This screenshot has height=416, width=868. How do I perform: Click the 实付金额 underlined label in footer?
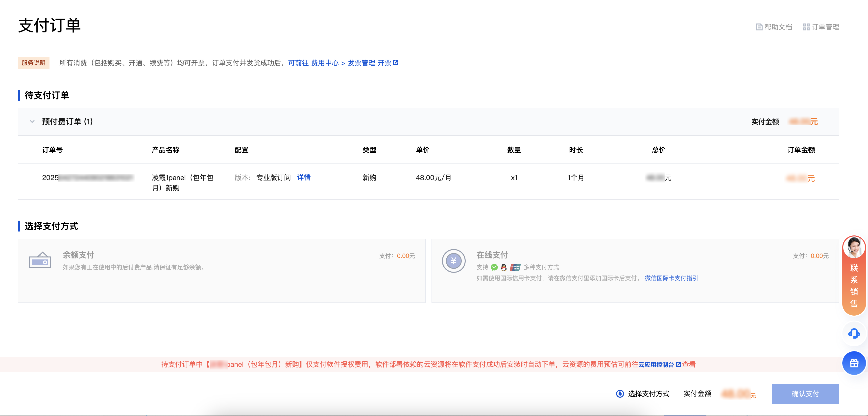click(x=697, y=394)
